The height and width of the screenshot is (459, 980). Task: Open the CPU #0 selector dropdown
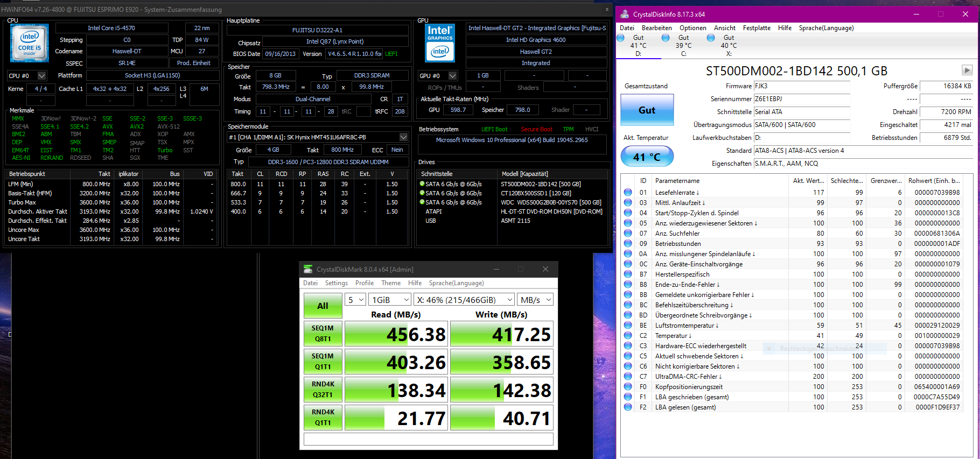click(x=27, y=76)
